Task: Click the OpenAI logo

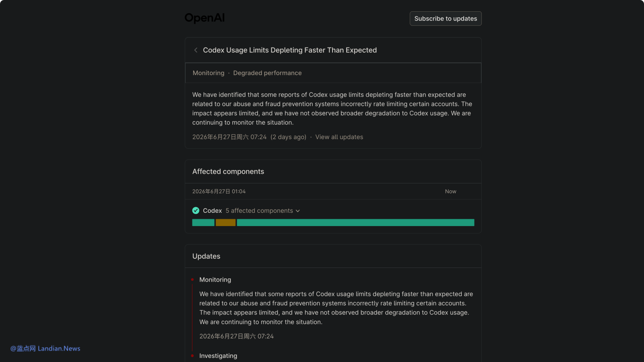Action: click(204, 18)
